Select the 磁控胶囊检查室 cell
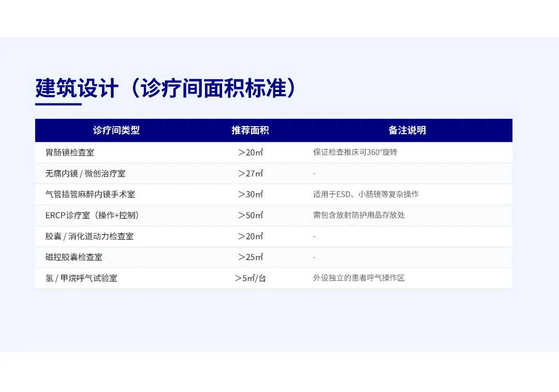The image size is (559, 392). pos(74,257)
